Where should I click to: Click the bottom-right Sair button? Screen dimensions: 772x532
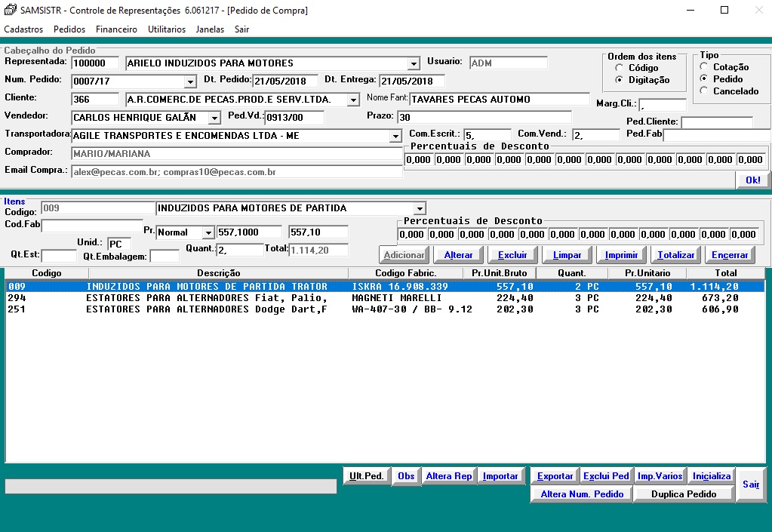point(751,484)
